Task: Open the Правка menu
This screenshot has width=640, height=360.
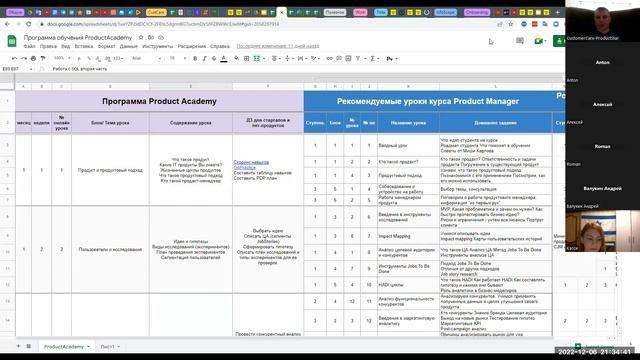Action: pos(48,46)
